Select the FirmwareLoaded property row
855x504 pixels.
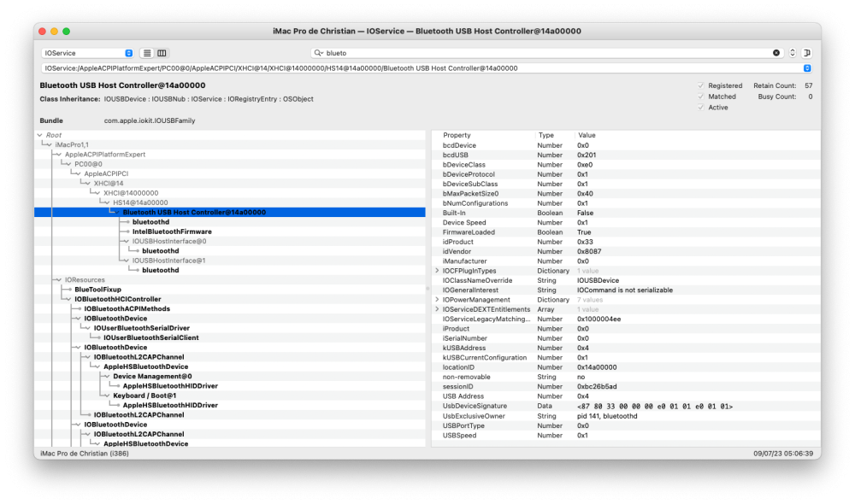pyautogui.click(x=626, y=232)
